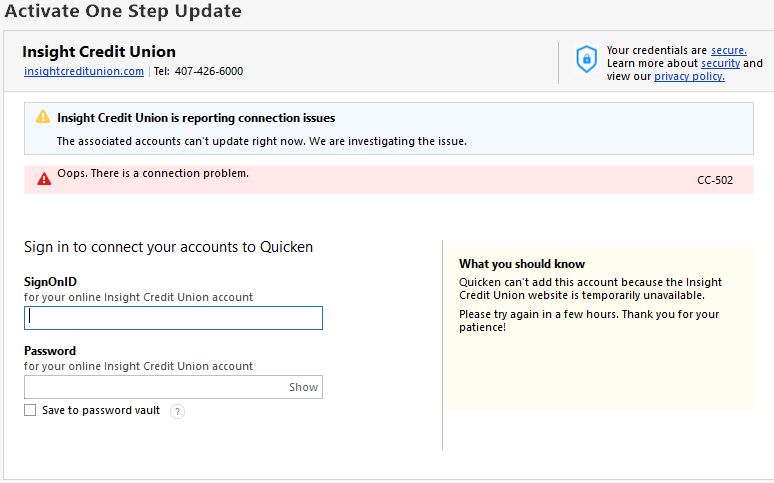The height and width of the screenshot is (483, 774).
Task: Click the 'Insight Credit Union is reporting connection issues' heading
Action: 196,118
